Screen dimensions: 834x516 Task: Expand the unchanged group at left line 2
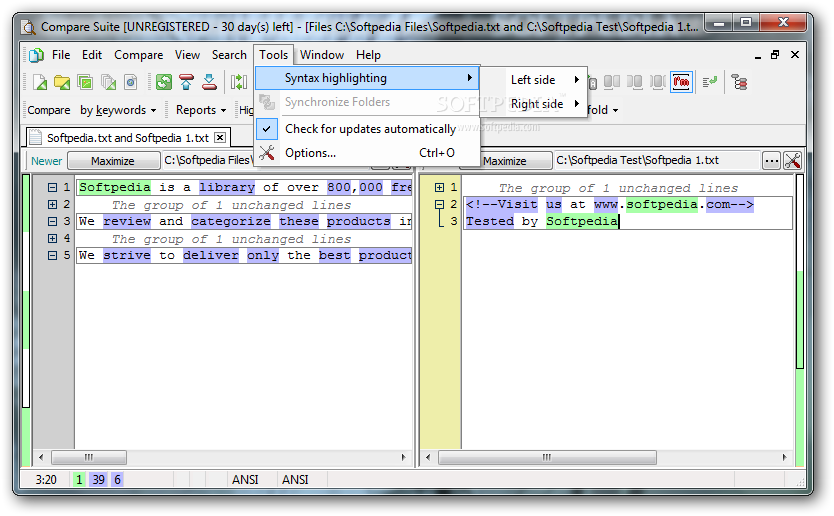pos(52,204)
